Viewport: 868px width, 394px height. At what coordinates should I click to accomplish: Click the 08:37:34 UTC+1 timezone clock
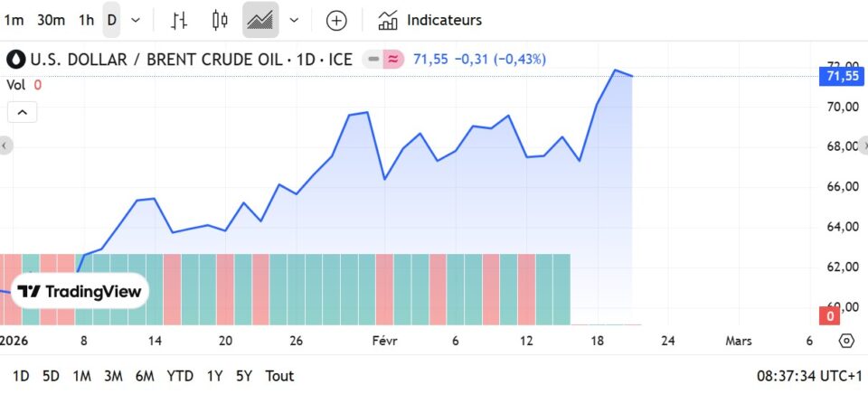point(807,375)
